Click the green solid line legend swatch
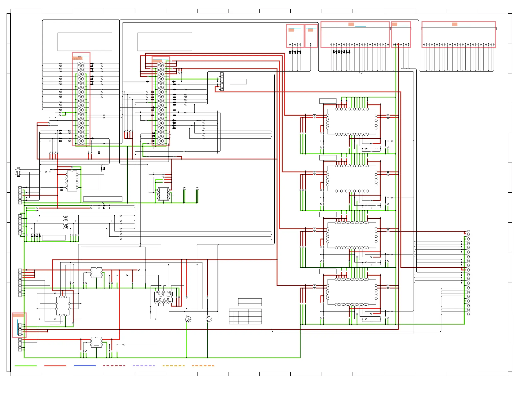 coord(26,366)
